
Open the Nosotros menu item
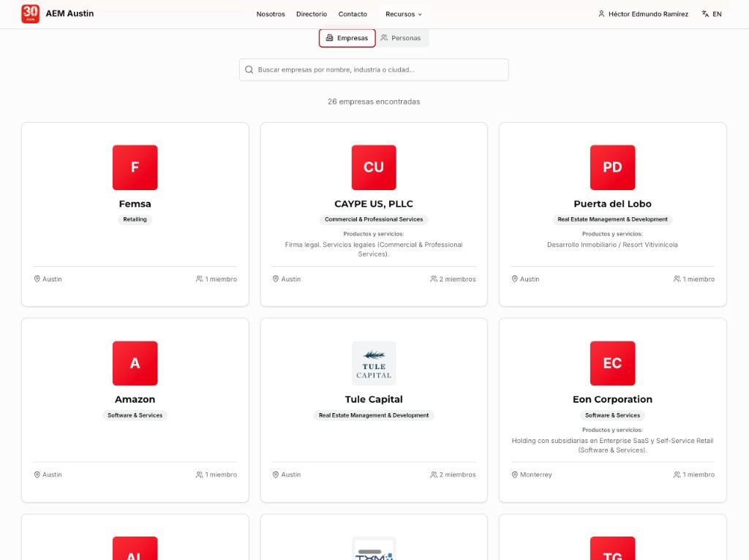pos(271,14)
